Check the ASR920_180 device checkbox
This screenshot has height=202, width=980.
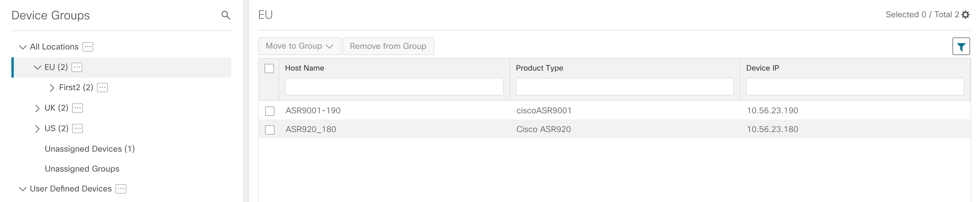(270, 130)
